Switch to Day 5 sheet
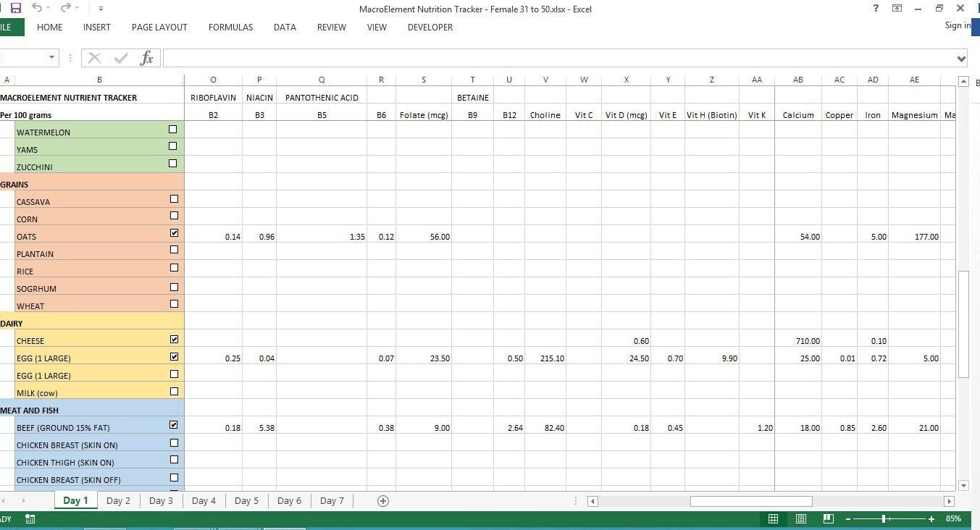Viewport: 980px width, 530px height. [246, 501]
